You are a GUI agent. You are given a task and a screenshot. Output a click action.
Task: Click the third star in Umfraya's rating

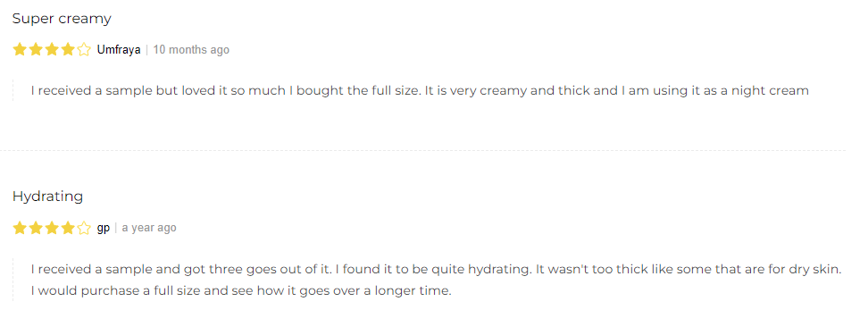[52, 50]
